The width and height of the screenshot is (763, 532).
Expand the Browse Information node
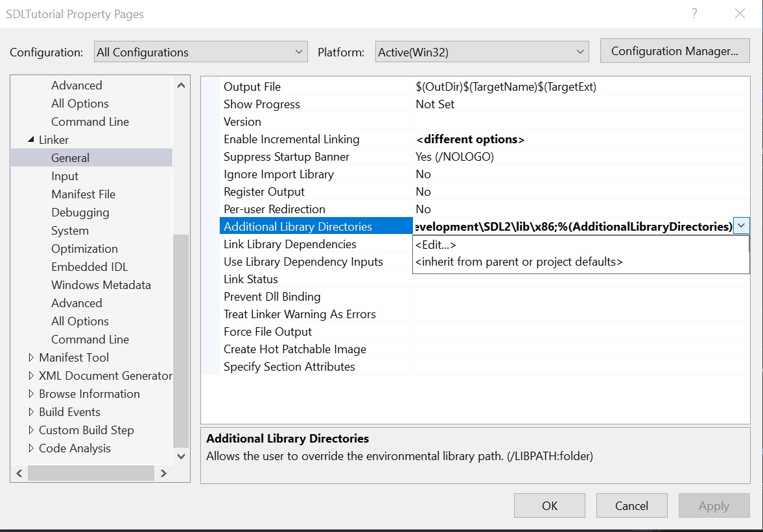[31, 393]
